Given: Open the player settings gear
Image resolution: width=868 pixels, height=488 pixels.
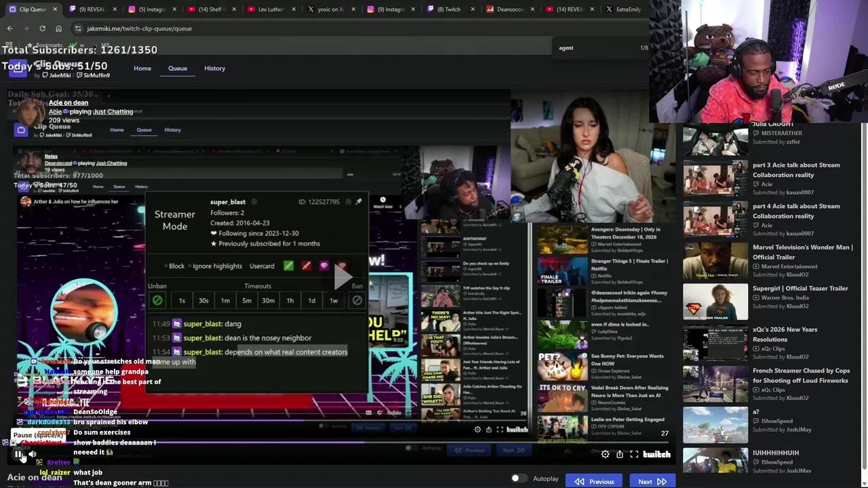Looking at the screenshot, I should [x=605, y=455].
